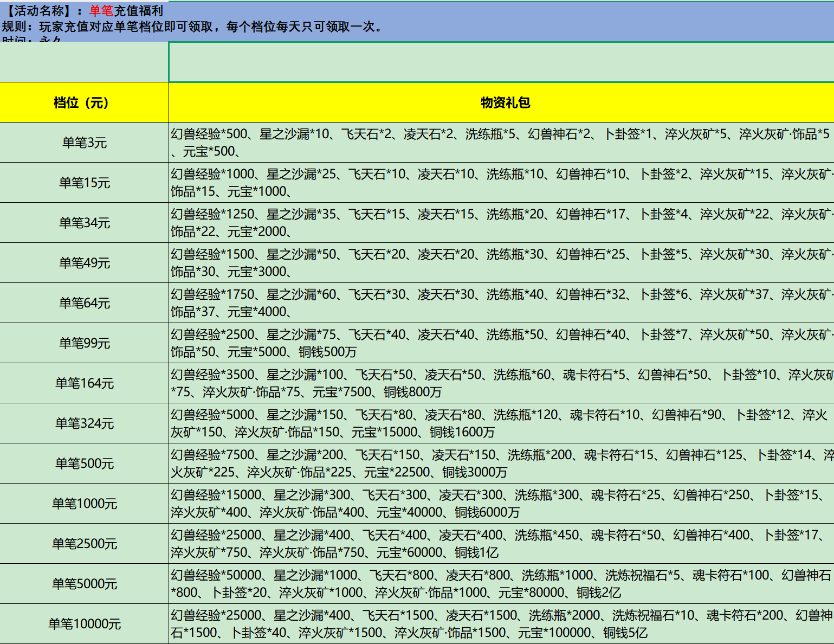Select the 单笔1000元 tier cell
The image size is (834, 644).
pos(84,504)
